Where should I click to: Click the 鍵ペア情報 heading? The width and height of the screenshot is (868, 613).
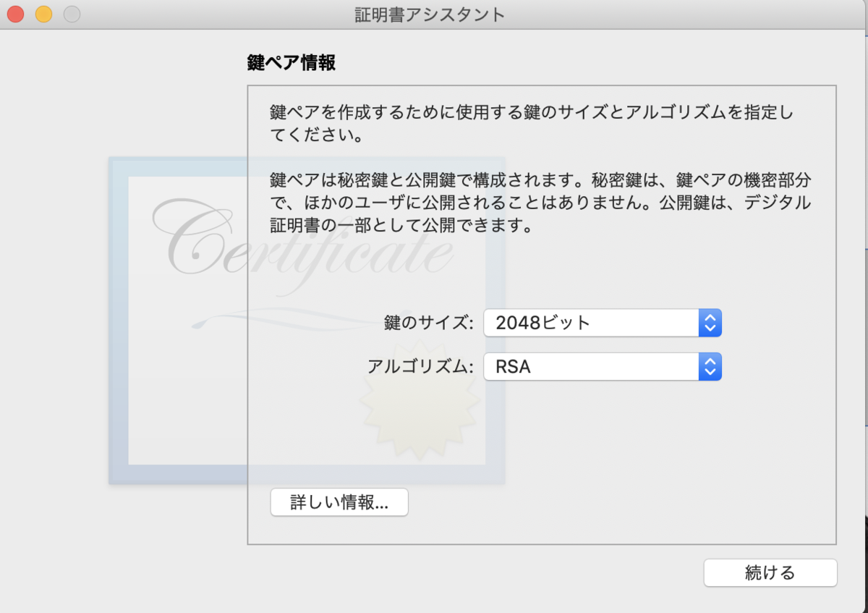(292, 62)
